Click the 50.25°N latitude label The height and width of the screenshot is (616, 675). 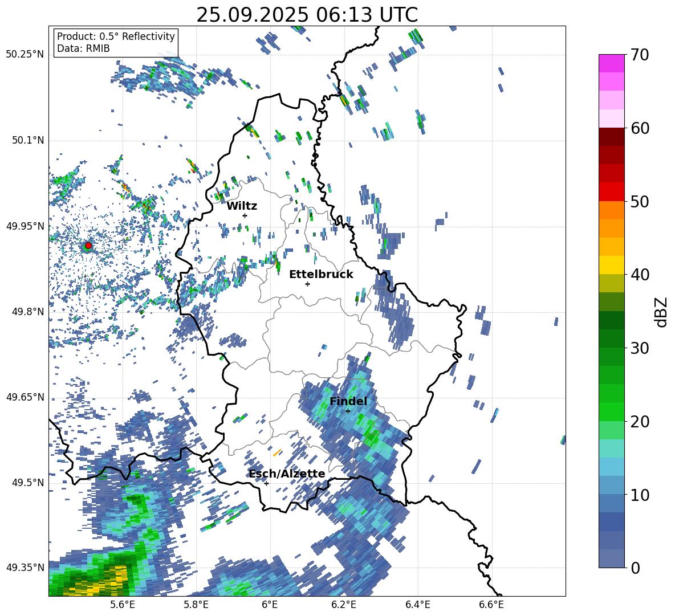coord(25,55)
